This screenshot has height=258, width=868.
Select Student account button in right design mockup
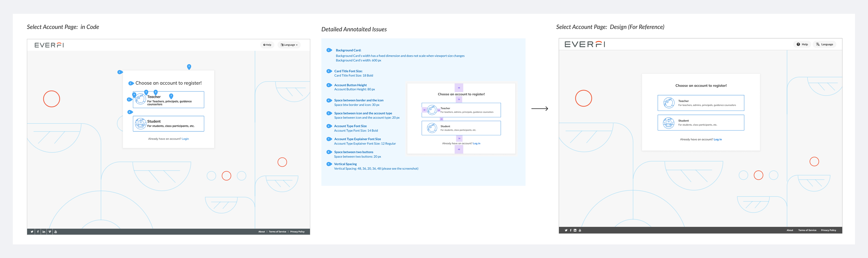tap(701, 122)
